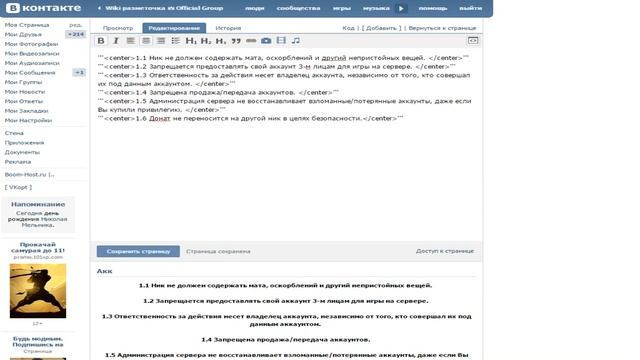Click the Акк preview heading
Viewport: 640px width, 360px height.
(x=104, y=271)
